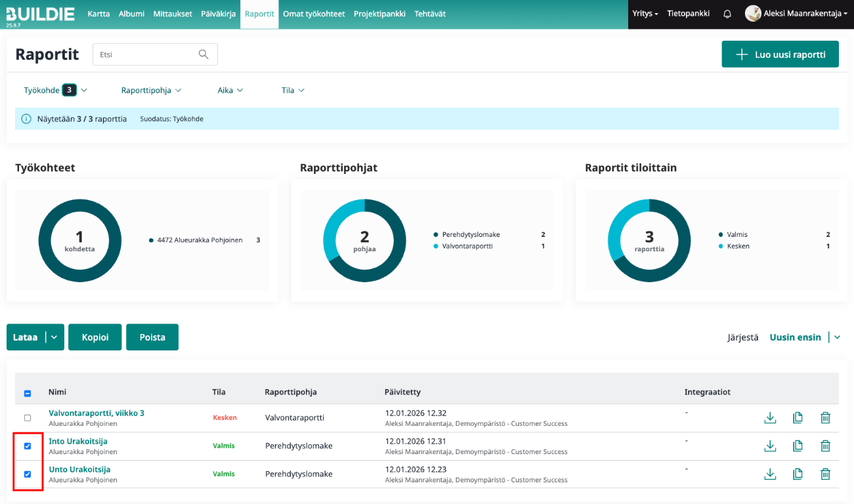Image resolution: width=854 pixels, height=504 pixels.
Task: Open the Raporttipohja filter dropdown
Action: (x=151, y=91)
